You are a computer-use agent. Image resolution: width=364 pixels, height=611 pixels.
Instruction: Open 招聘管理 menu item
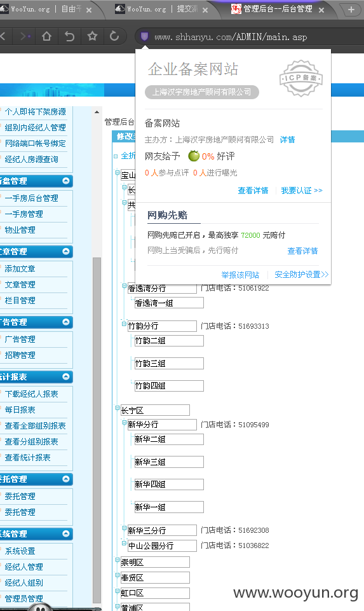click(20, 355)
